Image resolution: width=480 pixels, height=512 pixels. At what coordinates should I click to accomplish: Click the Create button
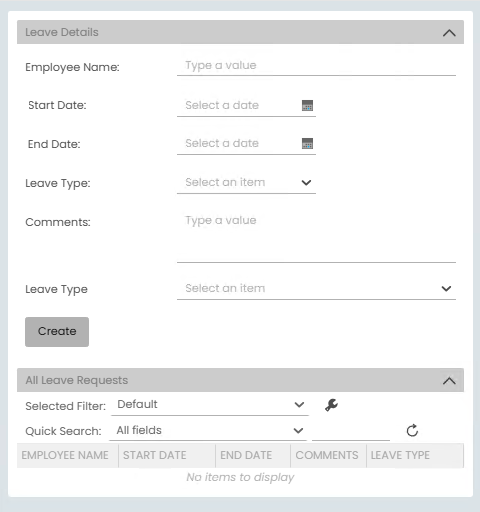point(57,332)
